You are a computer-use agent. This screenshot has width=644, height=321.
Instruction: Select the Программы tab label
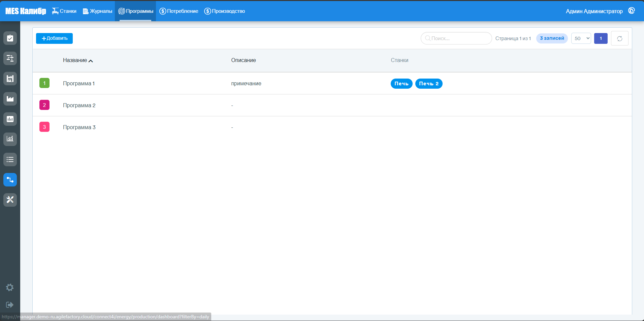point(140,11)
